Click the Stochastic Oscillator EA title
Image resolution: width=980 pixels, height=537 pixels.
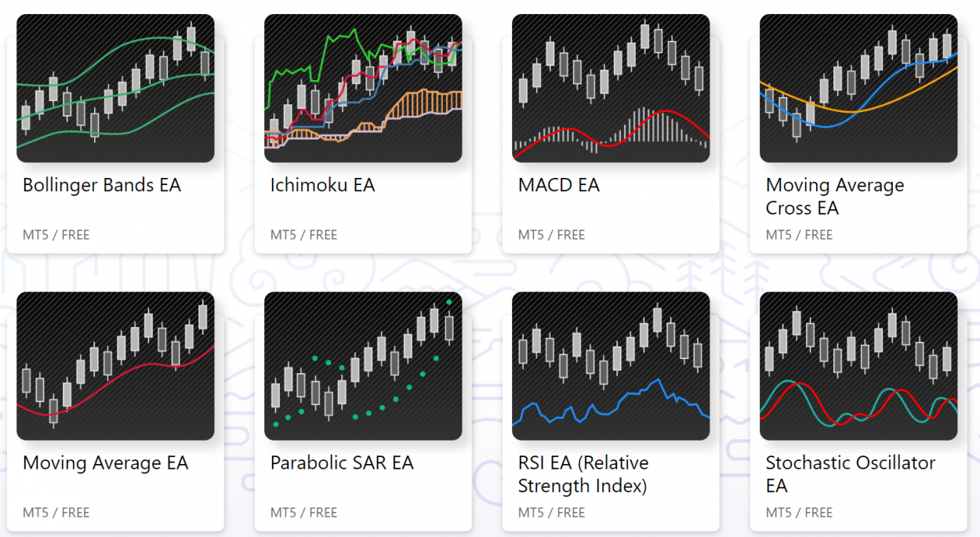[851, 474]
